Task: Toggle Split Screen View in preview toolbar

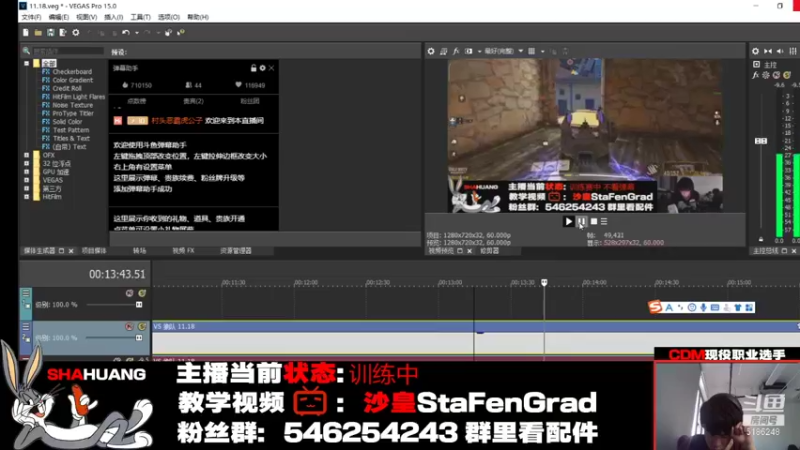Action: (468, 51)
